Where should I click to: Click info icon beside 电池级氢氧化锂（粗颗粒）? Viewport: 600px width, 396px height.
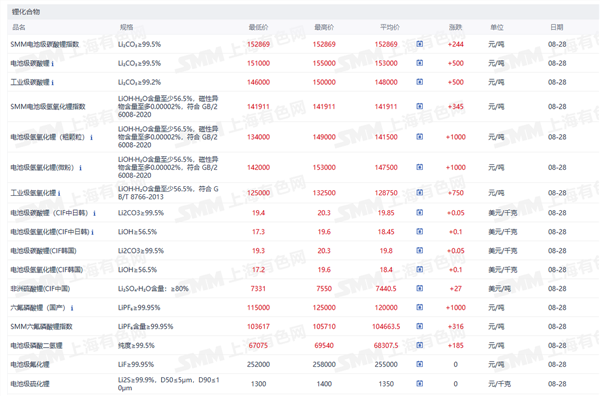coord(91,137)
